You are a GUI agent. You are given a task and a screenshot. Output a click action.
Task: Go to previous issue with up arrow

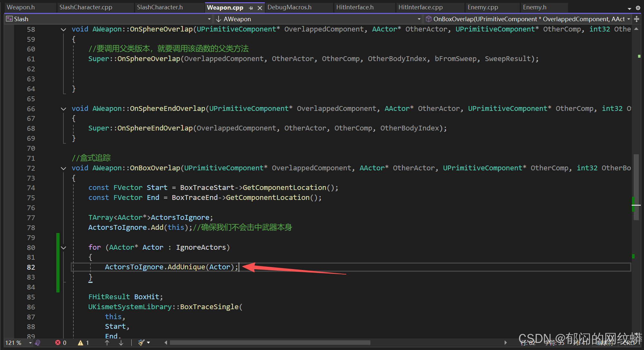(x=107, y=343)
